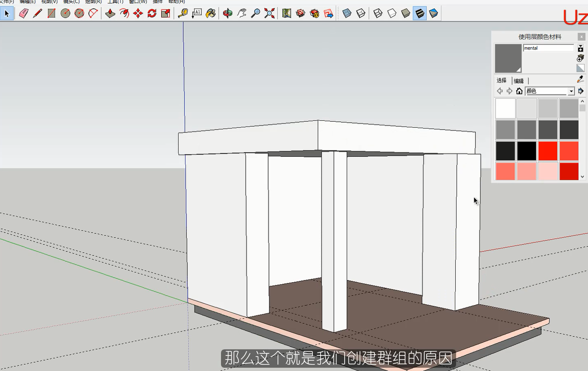The height and width of the screenshot is (371, 588).
Task: Open the materials details arrow menu
Action: pos(581,91)
